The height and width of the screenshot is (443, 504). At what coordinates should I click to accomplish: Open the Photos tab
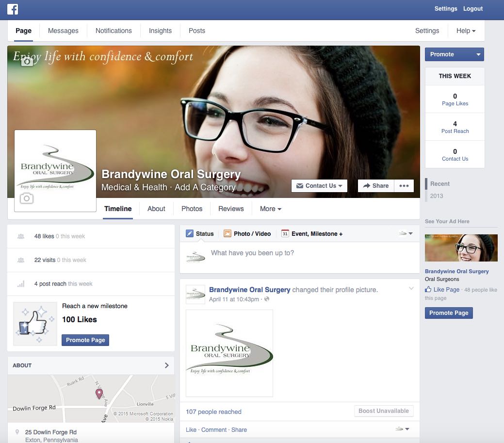pyautogui.click(x=192, y=209)
